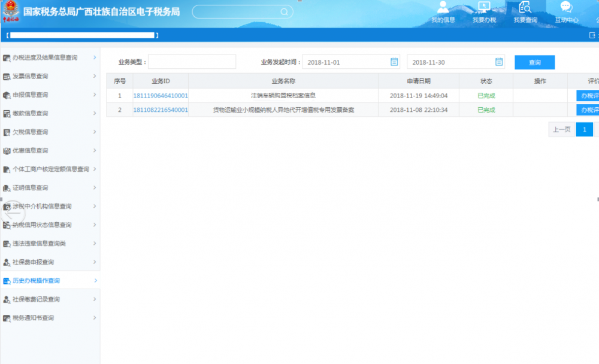
Task: Open 我的信息 profile icon
Action: 443,7
